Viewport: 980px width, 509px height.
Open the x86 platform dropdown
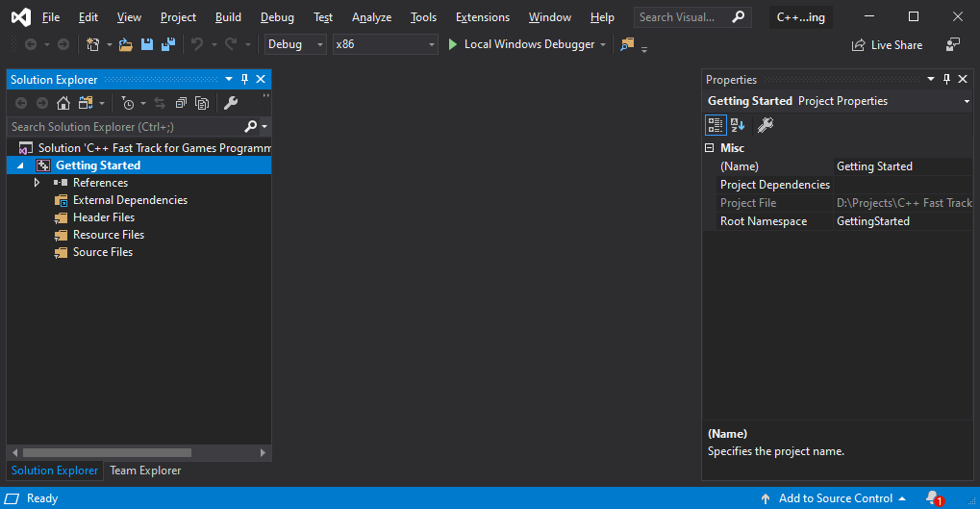click(x=385, y=44)
